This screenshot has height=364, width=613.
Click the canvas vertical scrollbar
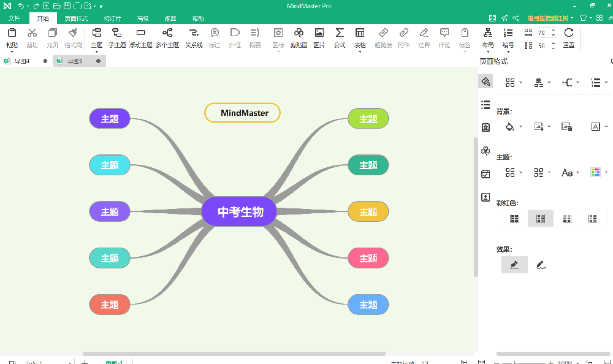(x=476, y=207)
